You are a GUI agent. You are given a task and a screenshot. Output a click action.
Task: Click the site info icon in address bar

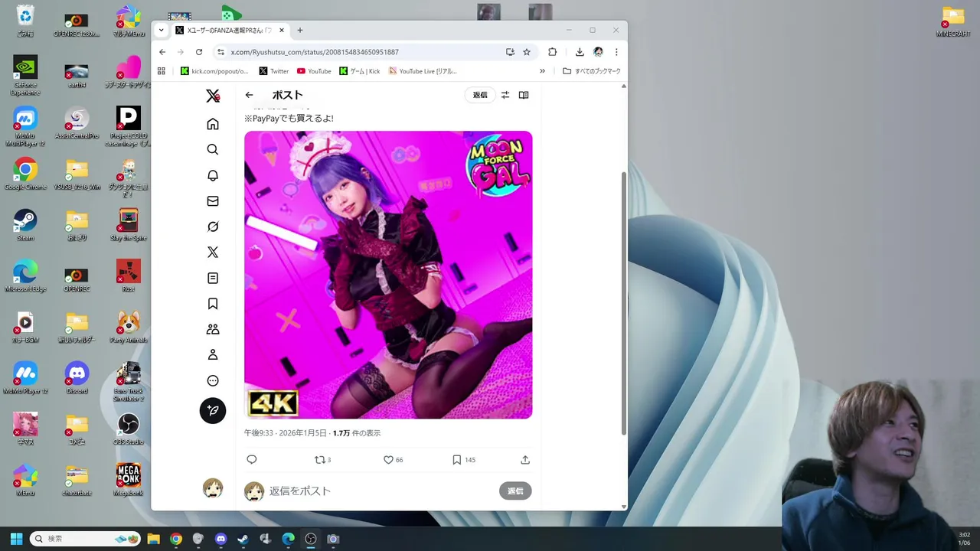(220, 52)
